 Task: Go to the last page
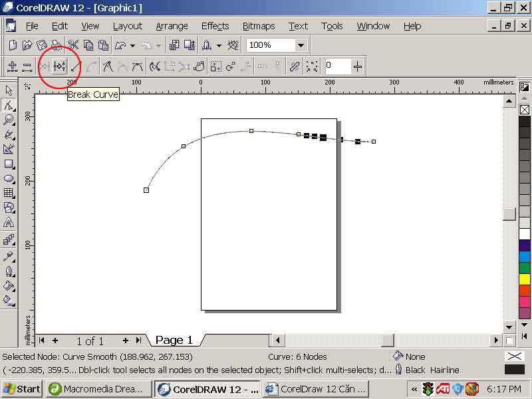coord(138,340)
